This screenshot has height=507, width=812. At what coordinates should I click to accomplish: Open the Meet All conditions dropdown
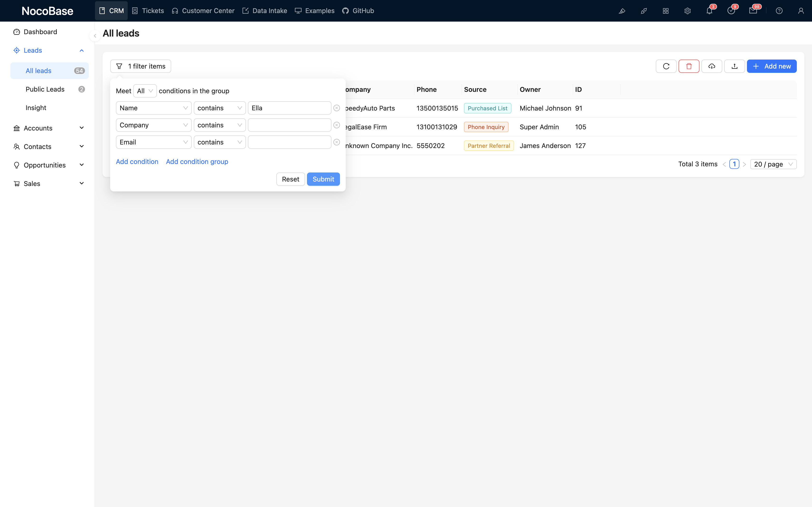pyautogui.click(x=145, y=91)
